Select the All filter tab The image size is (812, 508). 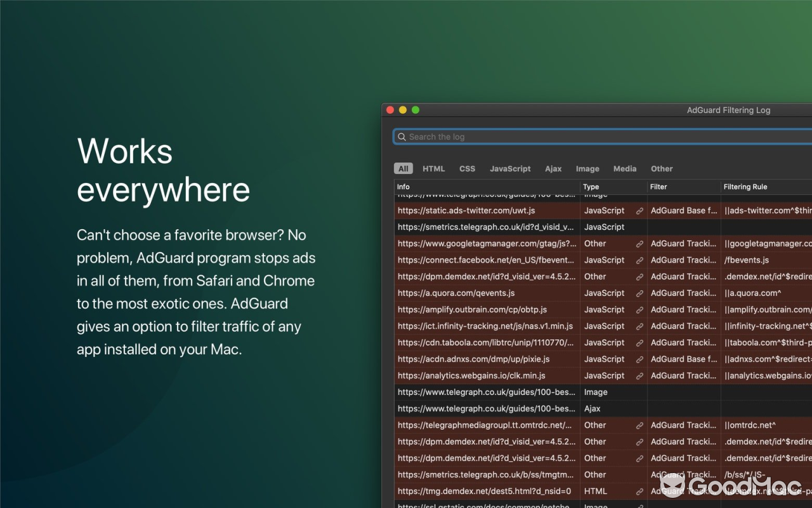pyautogui.click(x=403, y=168)
